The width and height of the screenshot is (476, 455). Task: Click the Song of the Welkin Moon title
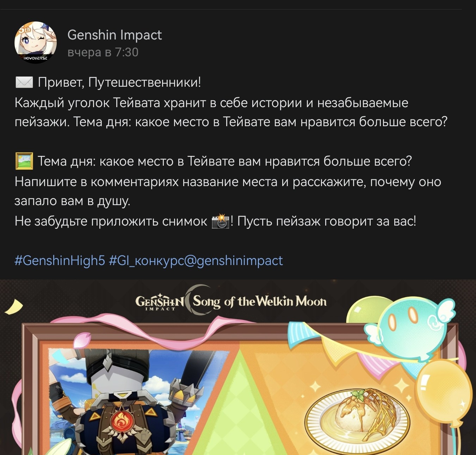click(260, 302)
